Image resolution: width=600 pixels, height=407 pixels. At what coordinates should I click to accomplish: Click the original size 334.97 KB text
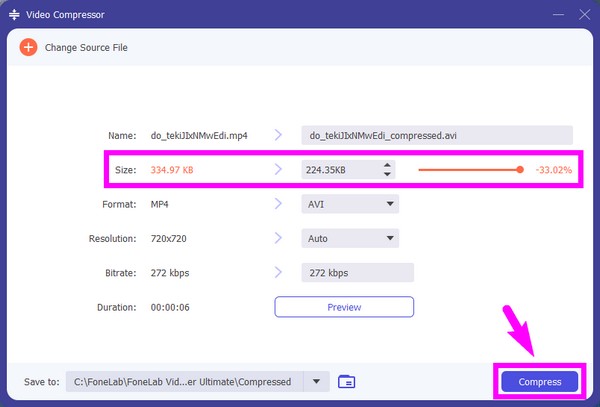[x=172, y=170]
